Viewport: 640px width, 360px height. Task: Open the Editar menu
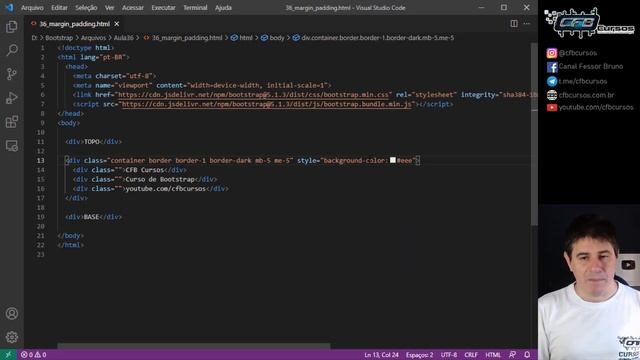pyautogui.click(x=59, y=8)
